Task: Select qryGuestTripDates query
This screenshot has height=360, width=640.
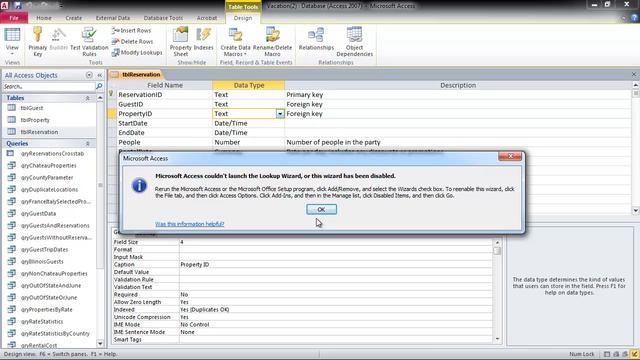Action: tap(44, 250)
